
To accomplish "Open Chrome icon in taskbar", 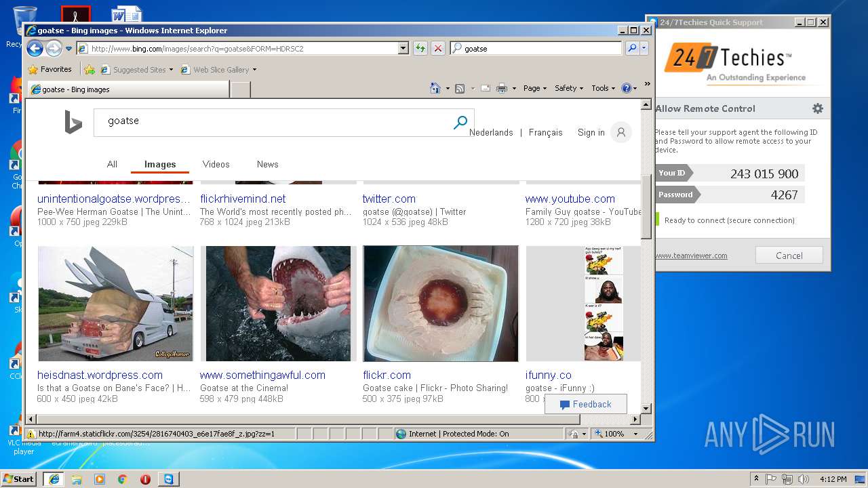I will click(122, 479).
